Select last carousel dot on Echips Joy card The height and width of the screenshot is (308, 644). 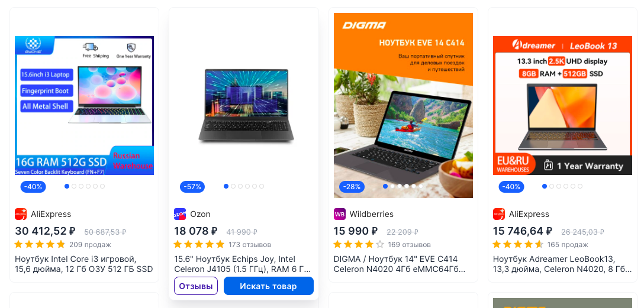pyautogui.click(x=262, y=186)
